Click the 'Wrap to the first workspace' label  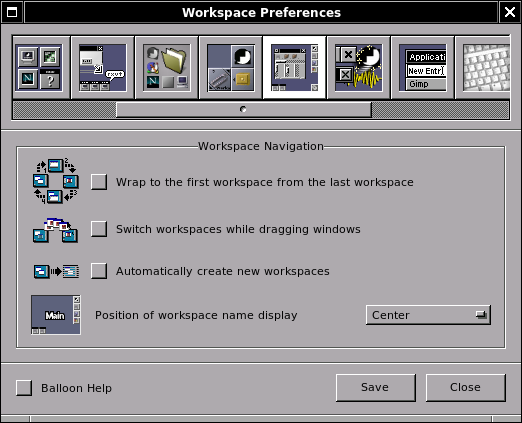265,182
